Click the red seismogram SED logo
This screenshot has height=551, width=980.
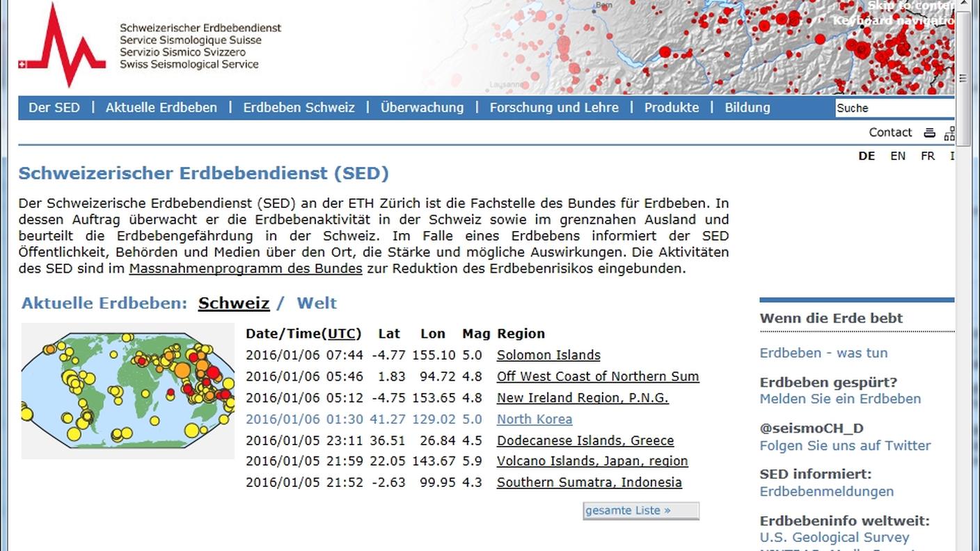click(62, 45)
